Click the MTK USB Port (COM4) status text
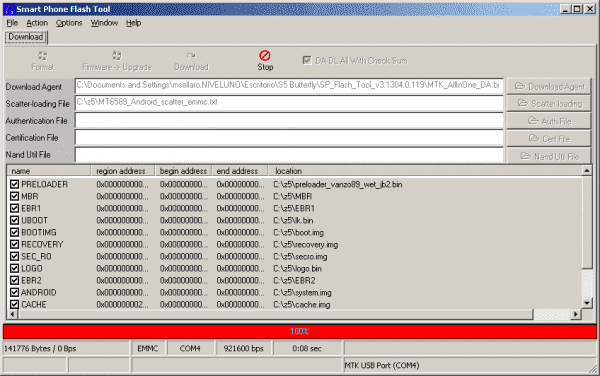600x376 pixels. 382,365
